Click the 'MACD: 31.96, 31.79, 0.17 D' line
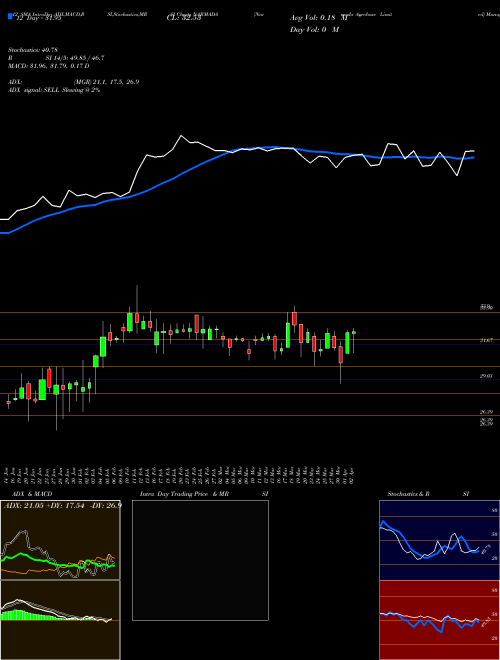 coord(48,66)
